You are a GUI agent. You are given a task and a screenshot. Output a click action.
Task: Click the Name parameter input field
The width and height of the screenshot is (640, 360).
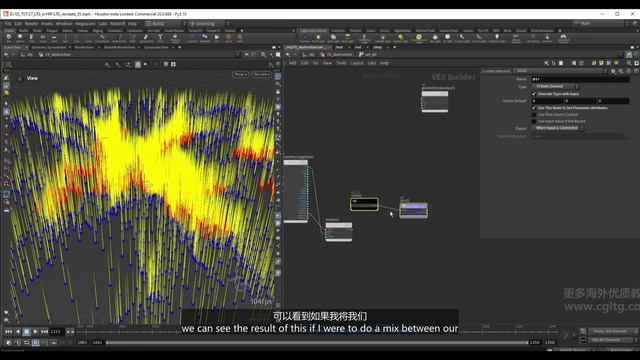[580, 79]
